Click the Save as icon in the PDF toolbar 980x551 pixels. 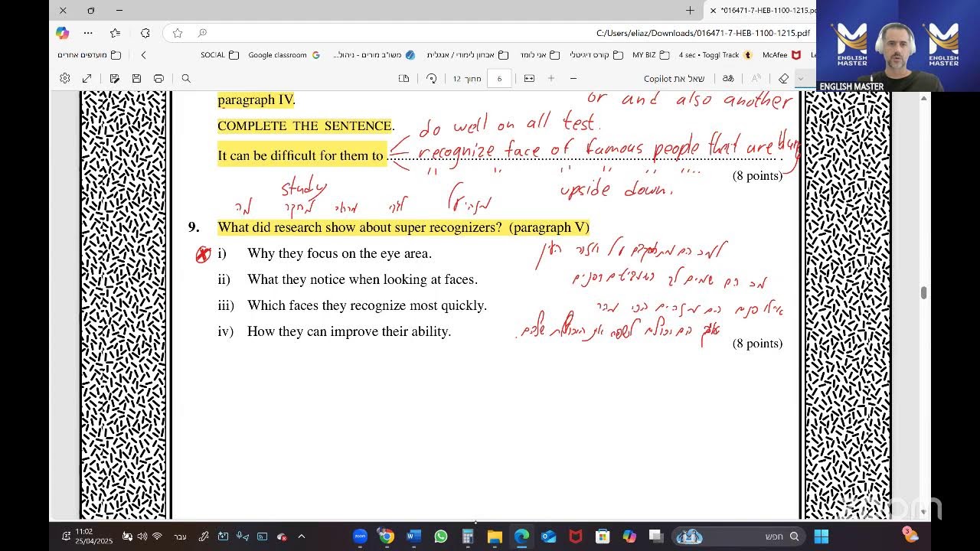114,78
